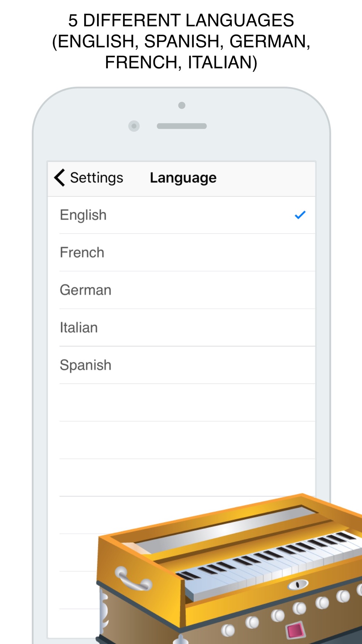Tap the back chevron arrow icon

(x=59, y=177)
